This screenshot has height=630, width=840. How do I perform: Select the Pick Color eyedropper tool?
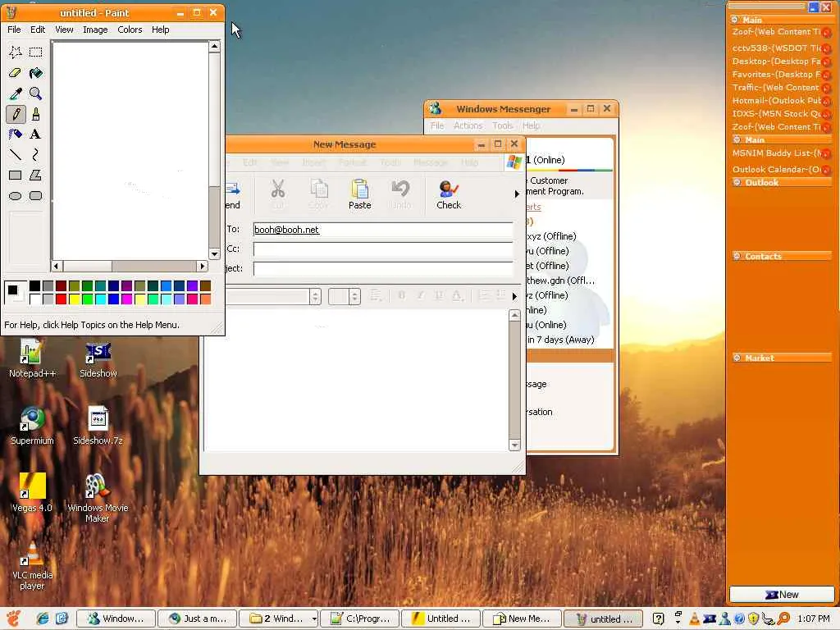point(16,94)
